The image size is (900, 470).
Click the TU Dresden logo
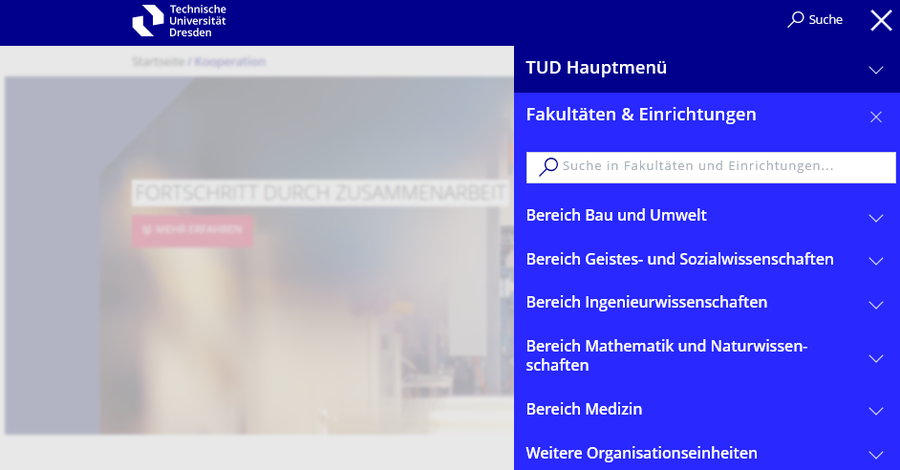(179, 20)
